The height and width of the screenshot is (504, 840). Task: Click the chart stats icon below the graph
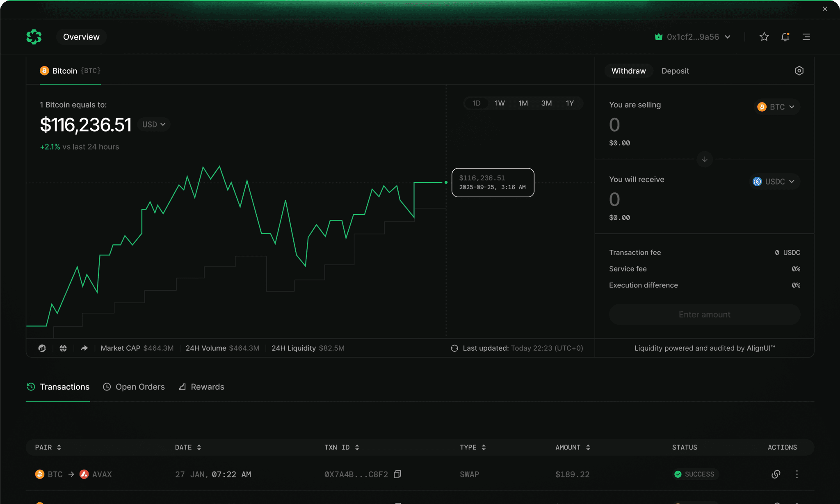tap(43, 348)
